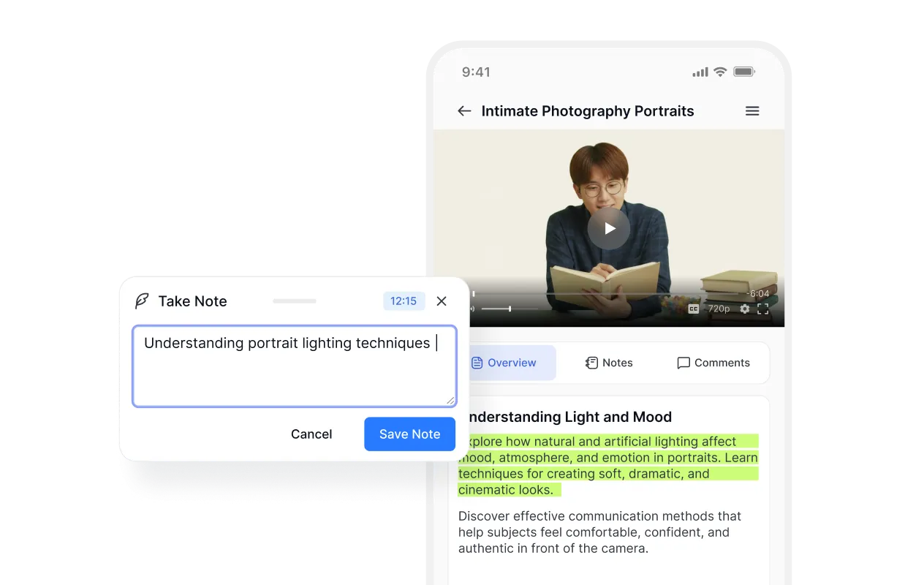Click the drag handle bar on Take Note

pos(295,301)
